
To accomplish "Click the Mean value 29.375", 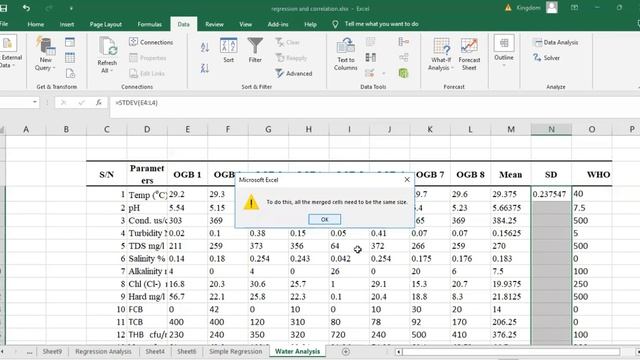I will [x=511, y=194].
